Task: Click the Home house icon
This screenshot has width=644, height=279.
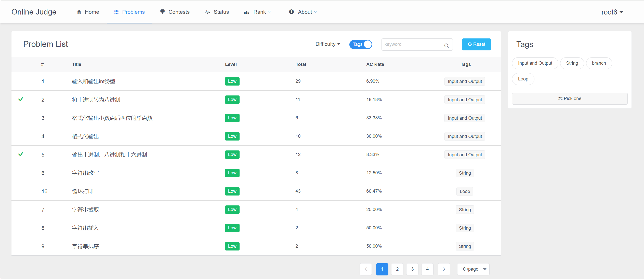Action: coord(79,12)
